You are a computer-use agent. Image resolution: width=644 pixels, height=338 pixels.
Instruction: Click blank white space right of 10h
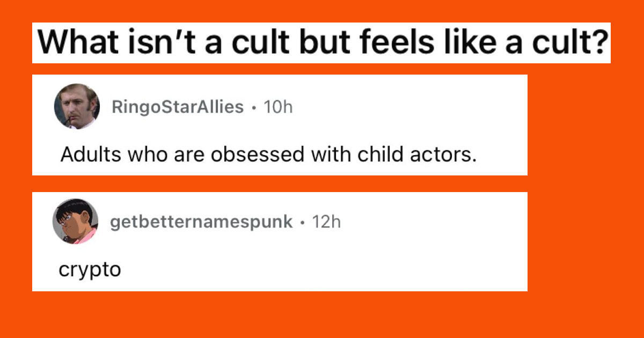click(x=408, y=107)
